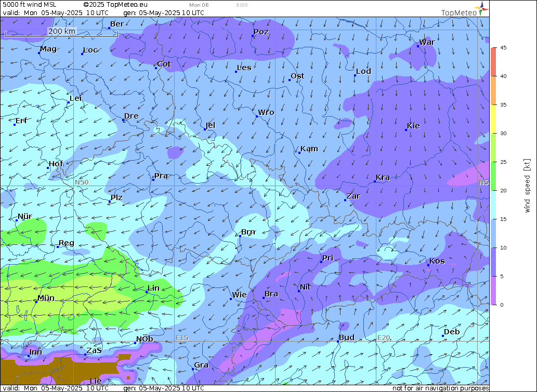
Task: Click the Kos city label
Action: tap(437, 261)
